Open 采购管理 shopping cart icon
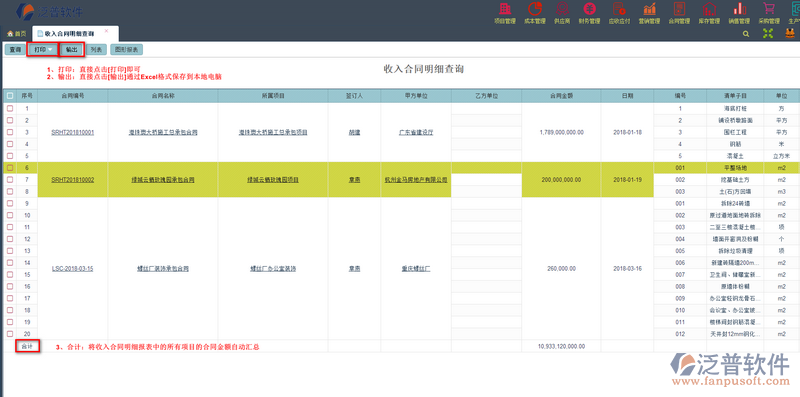The width and height of the screenshot is (800, 397). [x=769, y=9]
